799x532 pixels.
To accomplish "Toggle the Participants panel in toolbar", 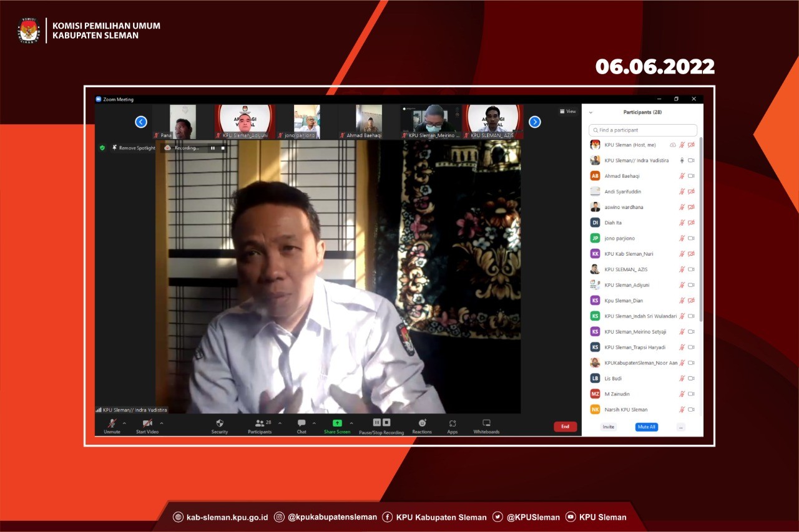I will tap(260, 423).
